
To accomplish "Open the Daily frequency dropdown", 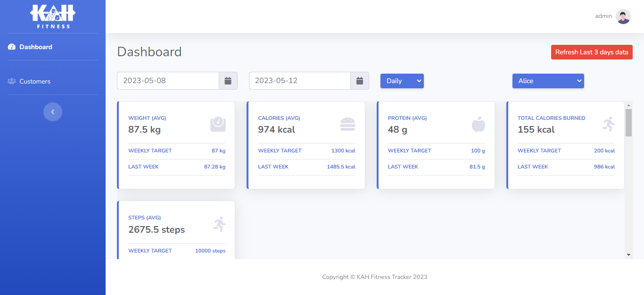I will tap(402, 81).
